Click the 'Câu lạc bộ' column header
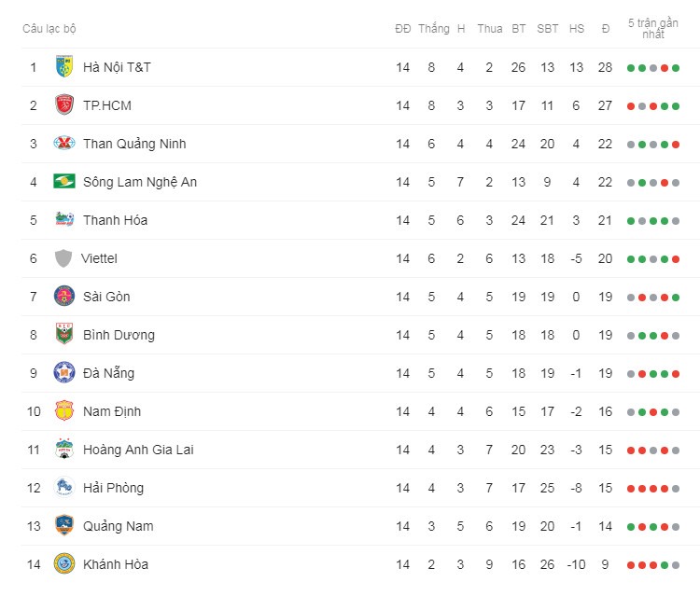This screenshot has height=596, width=700. [x=49, y=29]
